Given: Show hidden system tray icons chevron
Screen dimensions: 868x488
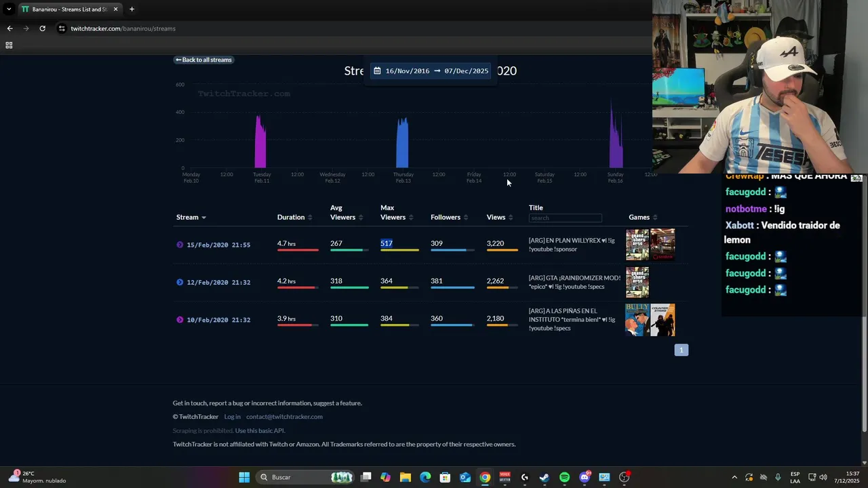Looking at the screenshot, I should pos(734,477).
